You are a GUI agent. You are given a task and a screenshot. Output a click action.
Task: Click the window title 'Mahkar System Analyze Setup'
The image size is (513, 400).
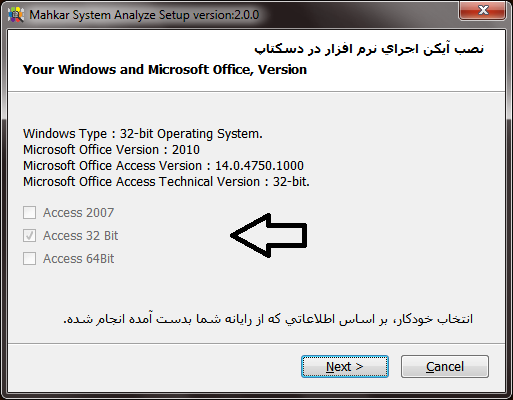110,15
